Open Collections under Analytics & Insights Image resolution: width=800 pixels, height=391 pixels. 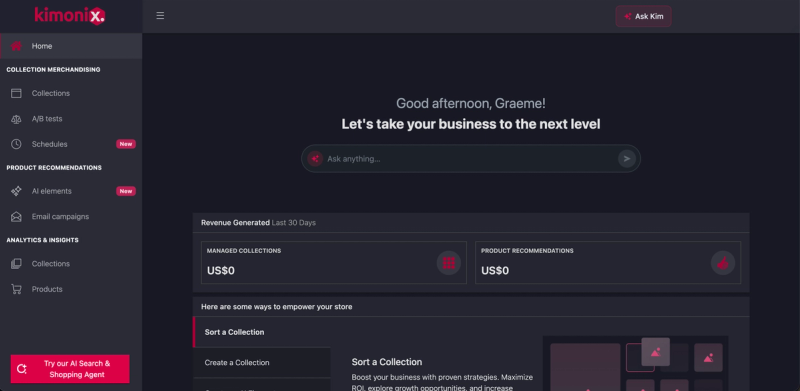click(71, 264)
